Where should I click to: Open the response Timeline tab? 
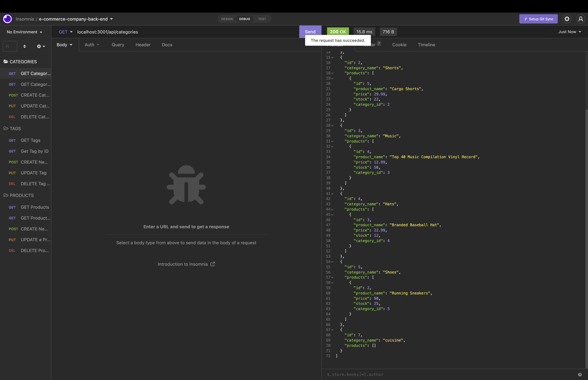[426, 45]
